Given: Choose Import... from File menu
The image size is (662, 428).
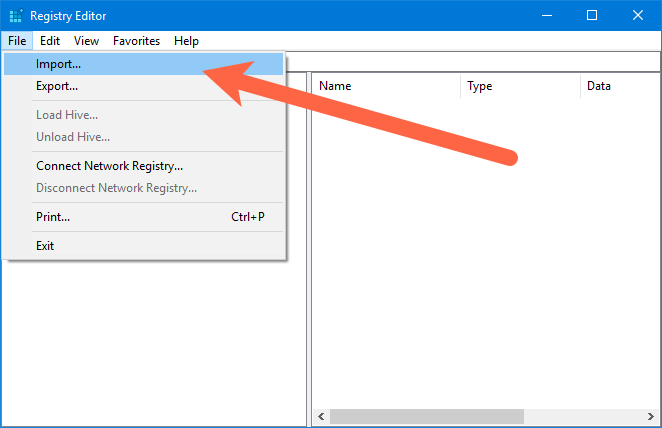Looking at the screenshot, I should coord(144,64).
